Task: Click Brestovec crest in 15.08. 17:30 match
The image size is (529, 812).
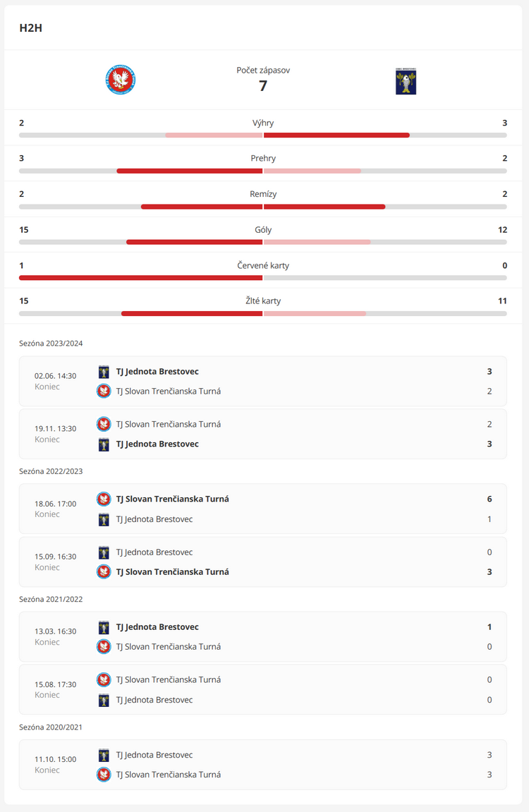Action: (x=104, y=700)
